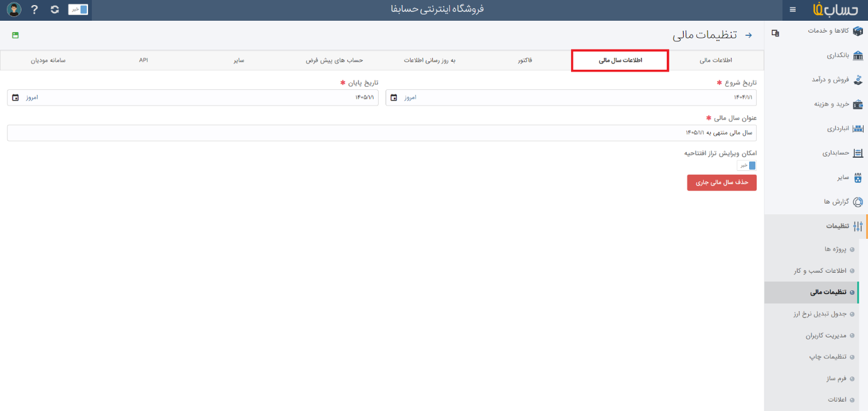Switch to سامانه مودیان tab

point(48,60)
